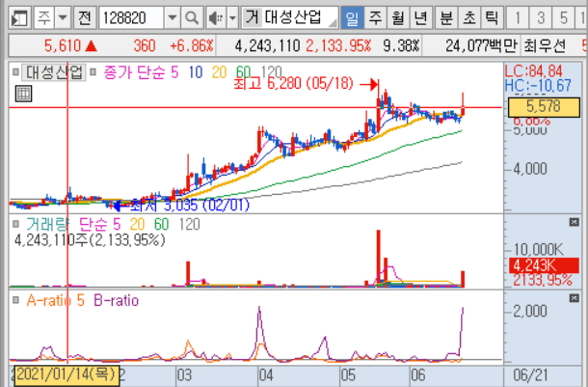588x387 pixels.
Task: Click the yellow price tag 5,578
Action: click(544, 107)
